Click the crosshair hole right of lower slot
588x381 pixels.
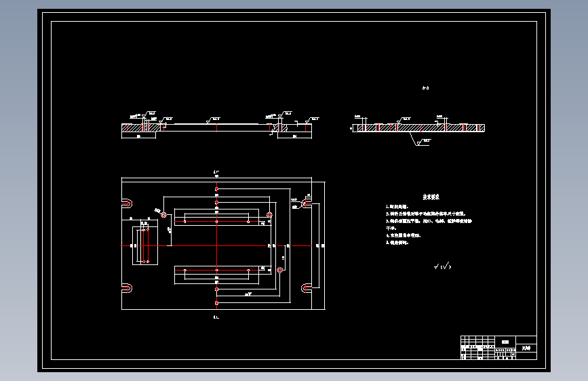point(279,270)
